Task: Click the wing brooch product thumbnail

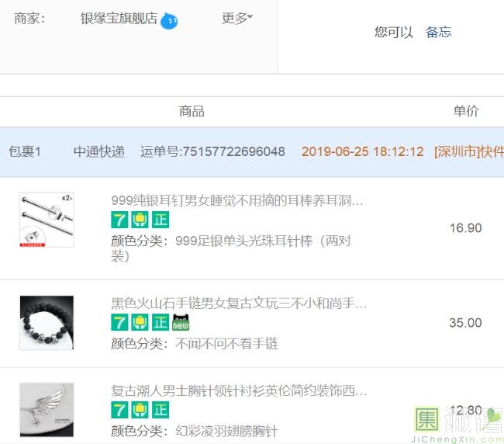Action: (47, 410)
